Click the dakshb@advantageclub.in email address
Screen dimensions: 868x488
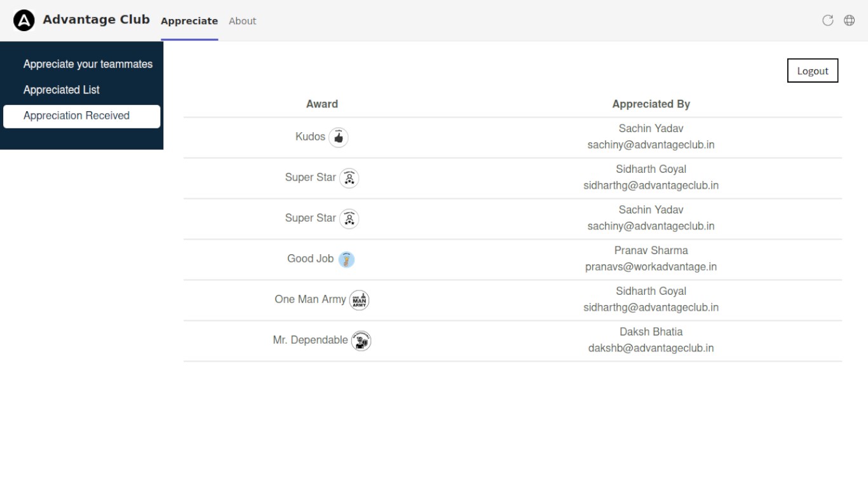click(x=651, y=348)
